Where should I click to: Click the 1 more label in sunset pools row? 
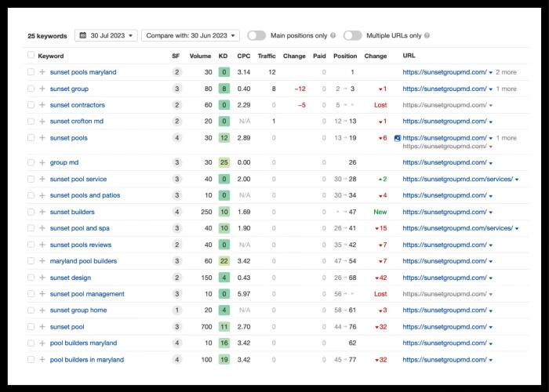coord(507,138)
